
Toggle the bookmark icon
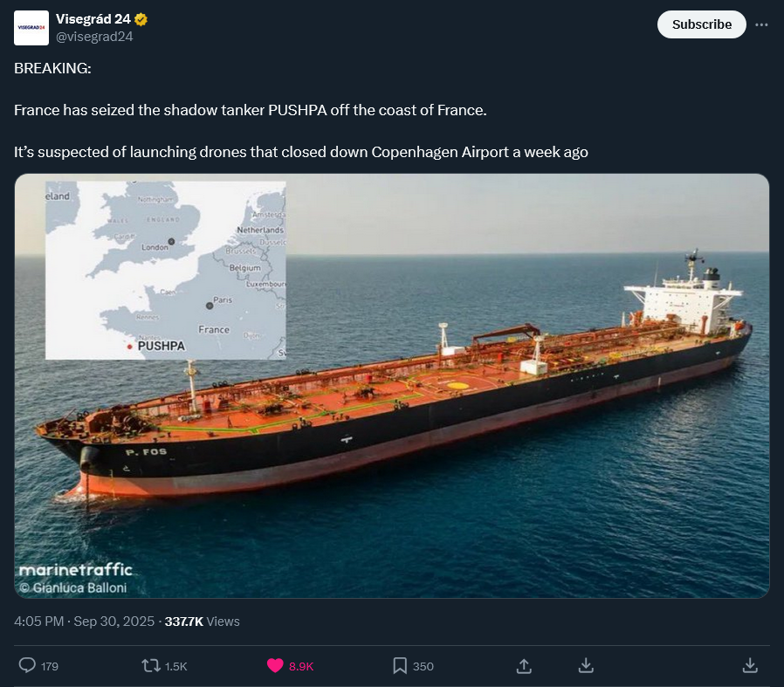[400, 665]
